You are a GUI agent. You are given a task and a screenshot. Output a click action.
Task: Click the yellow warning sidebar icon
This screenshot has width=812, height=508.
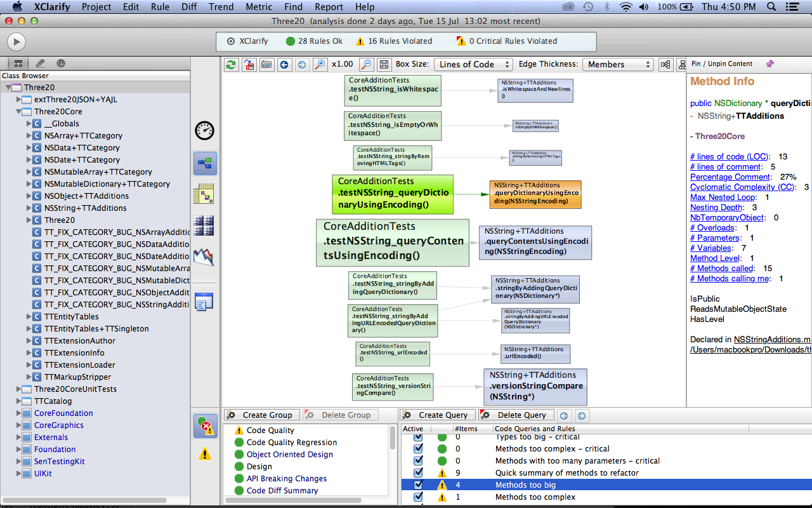[205, 454]
